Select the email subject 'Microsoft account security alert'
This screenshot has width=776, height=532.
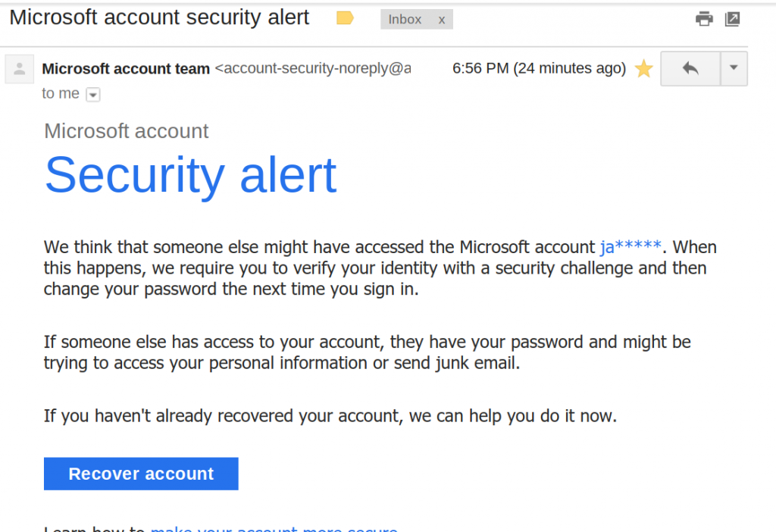[x=159, y=17]
